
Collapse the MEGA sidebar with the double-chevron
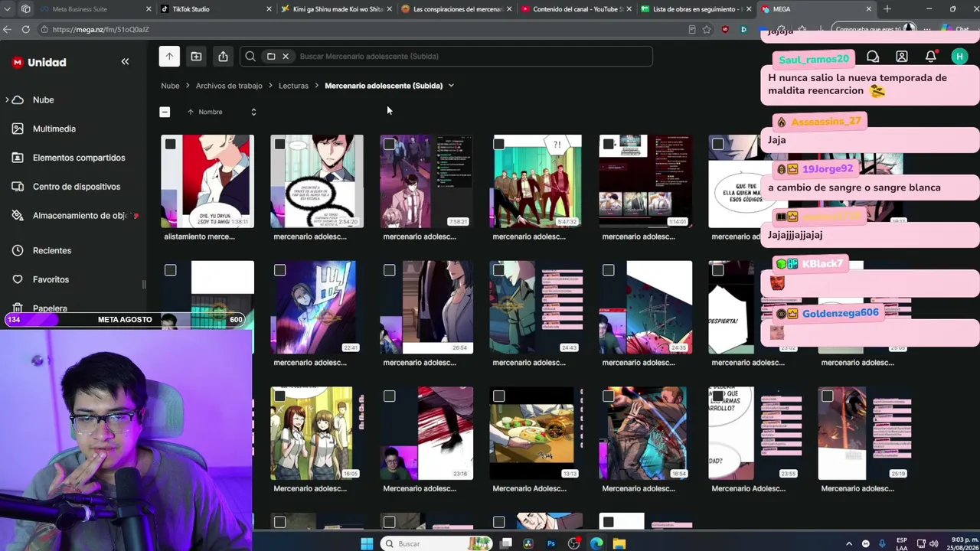125,62
